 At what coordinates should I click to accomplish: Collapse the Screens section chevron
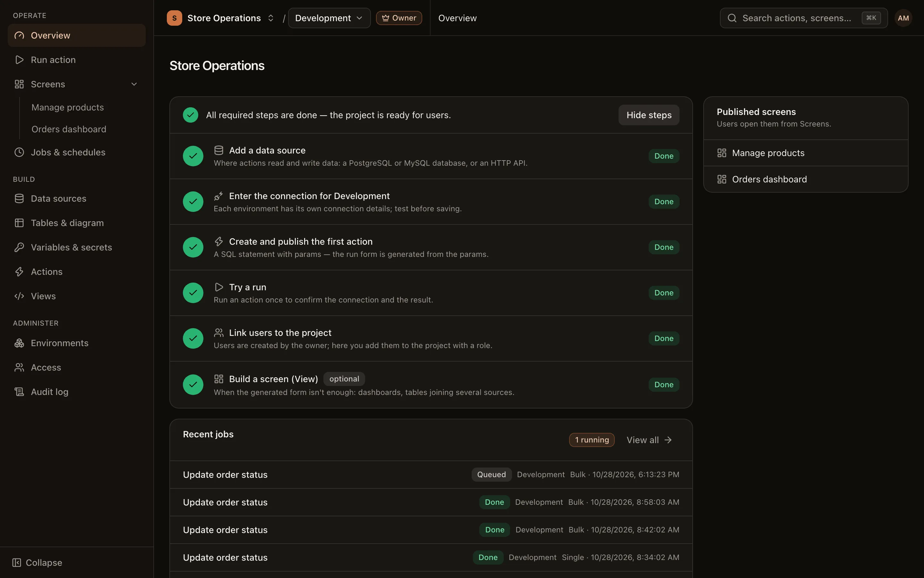134,84
